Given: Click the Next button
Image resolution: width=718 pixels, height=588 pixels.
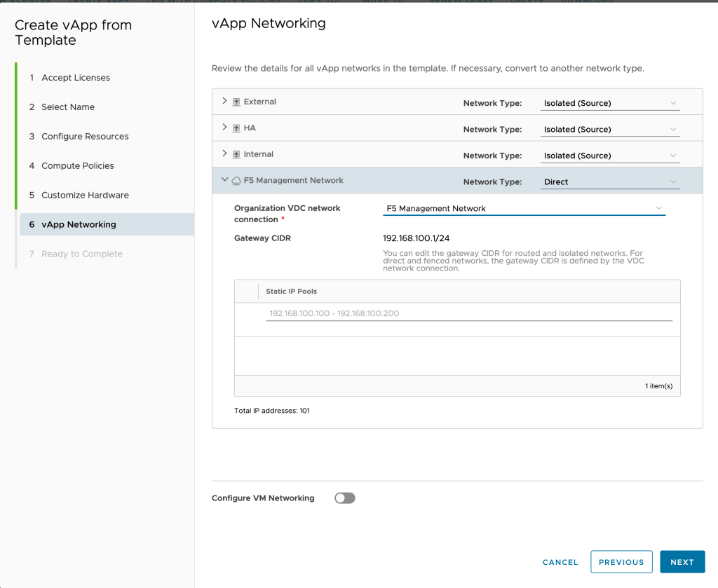Looking at the screenshot, I should click(682, 562).
